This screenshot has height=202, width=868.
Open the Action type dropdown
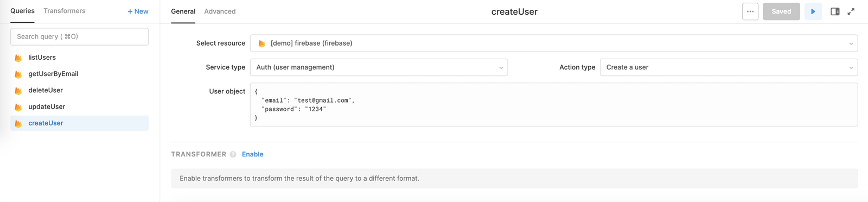(729, 67)
